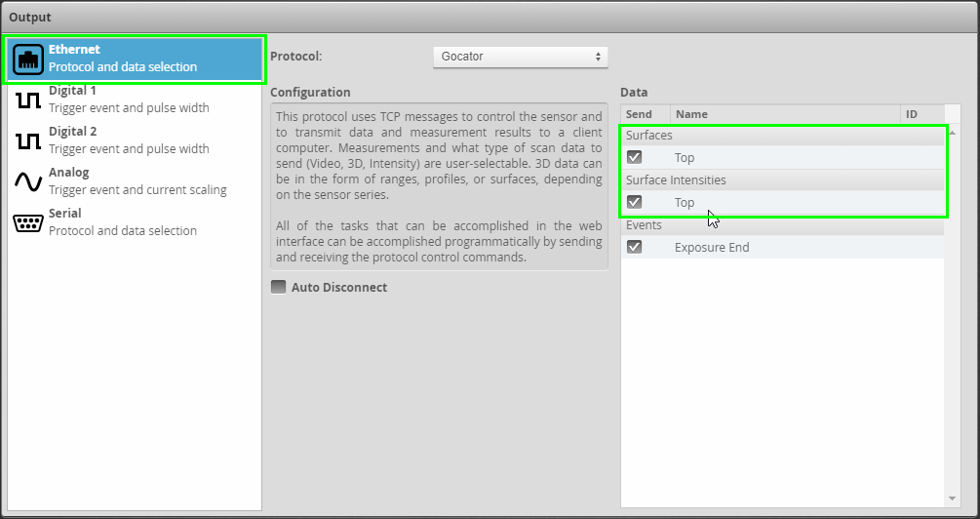The image size is (980, 519).
Task: Click the Digital 2 pulse waveform icon
Action: tap(28, 140)
